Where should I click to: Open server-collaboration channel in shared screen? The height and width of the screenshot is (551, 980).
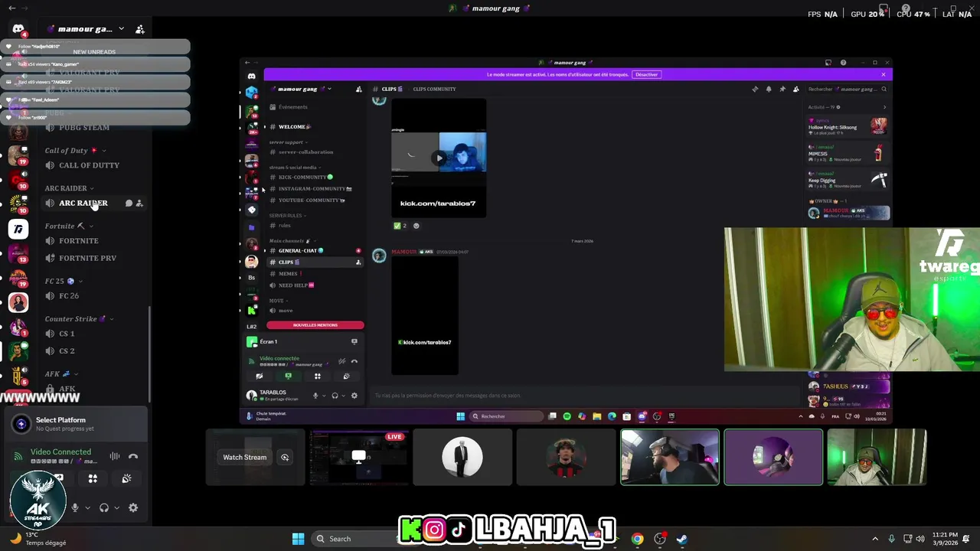[x=305, y=152]
